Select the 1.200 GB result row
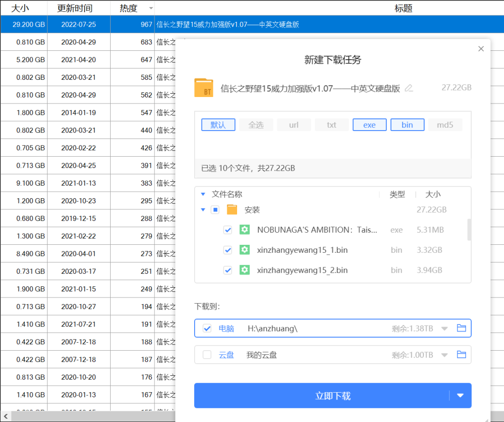This screenshot has width=504, height=422. pyautogui.click(x=88, y=201)
